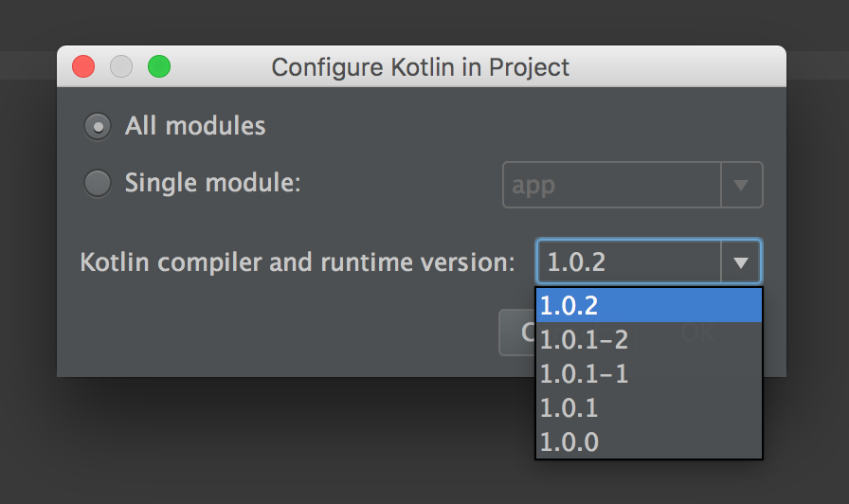Viewport: 849px width, 504px height.
Task: Click the green zoom window button
Action: click(x=159, y=67)
